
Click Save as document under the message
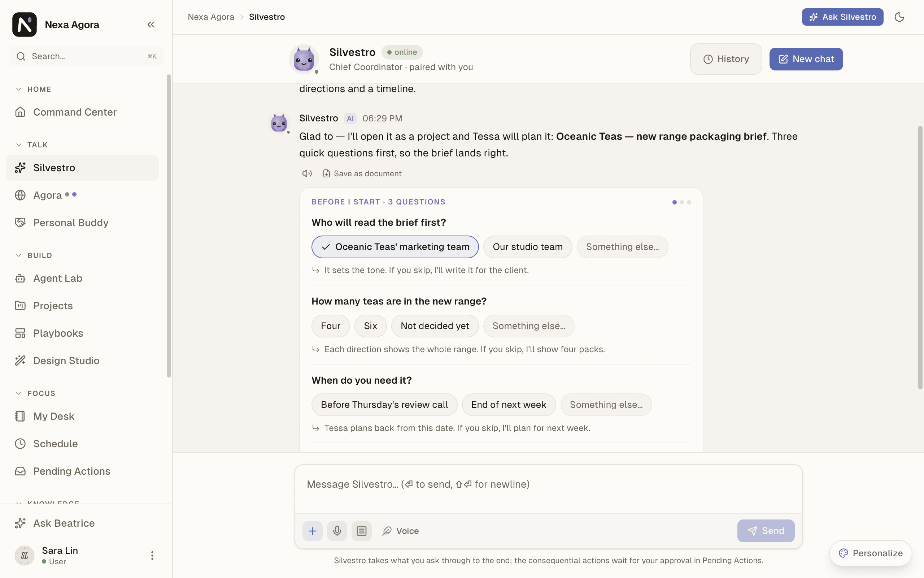click(362, 173)
